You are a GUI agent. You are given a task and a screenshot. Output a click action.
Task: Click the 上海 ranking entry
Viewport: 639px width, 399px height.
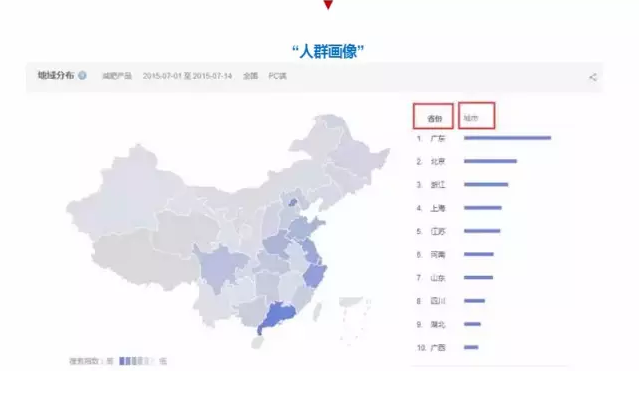(438, 208)
